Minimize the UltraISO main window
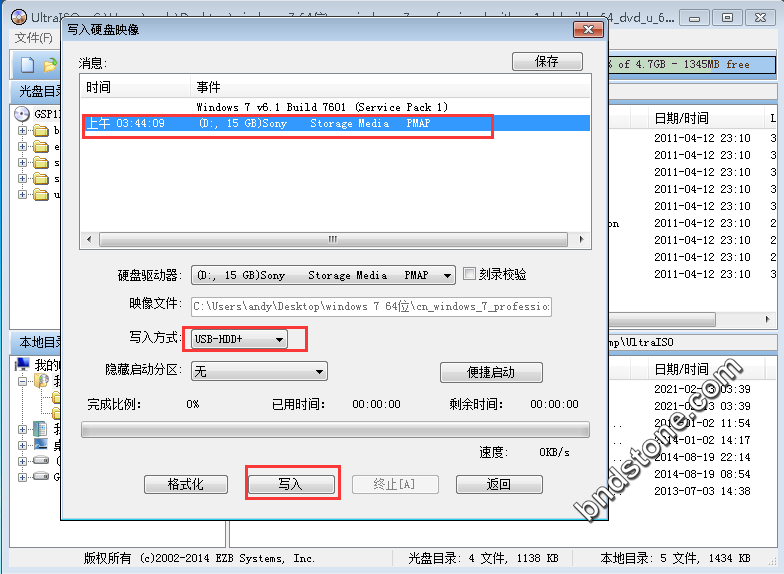 click(694, 18)
